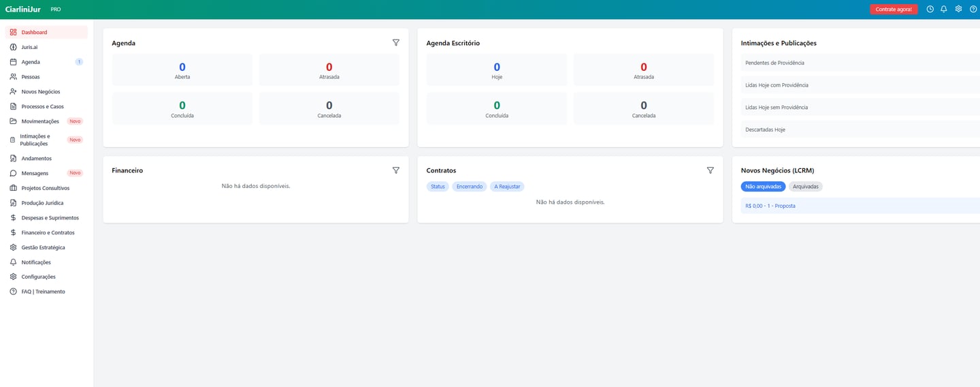Click the Dashboard grid icon in sidebar
This screenshot has width=980, height=387.
click(x=13, y=32)
